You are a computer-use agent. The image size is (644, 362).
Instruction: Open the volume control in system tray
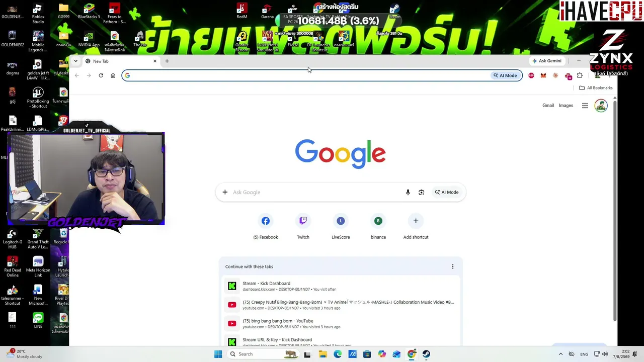coord(605,354)
